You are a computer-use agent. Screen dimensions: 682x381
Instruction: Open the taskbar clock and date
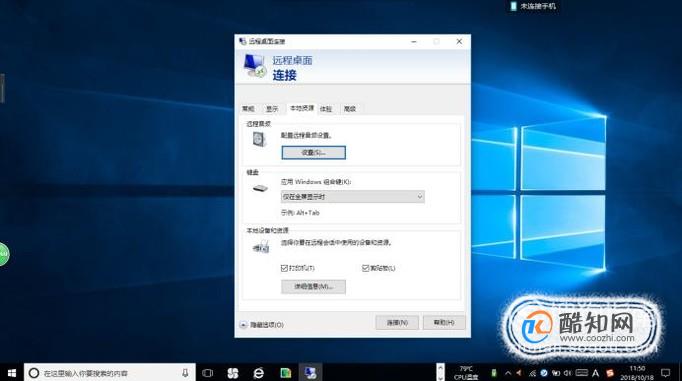tap(637, 373)
